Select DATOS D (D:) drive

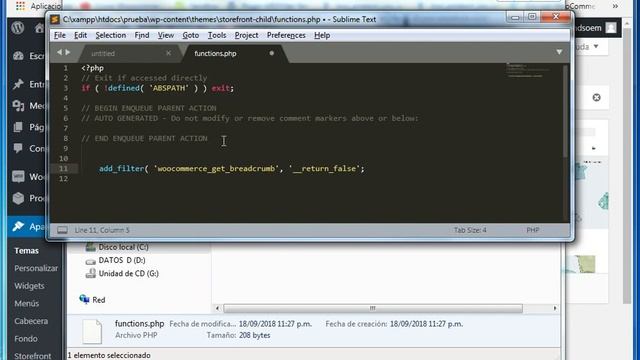point(116,260)
